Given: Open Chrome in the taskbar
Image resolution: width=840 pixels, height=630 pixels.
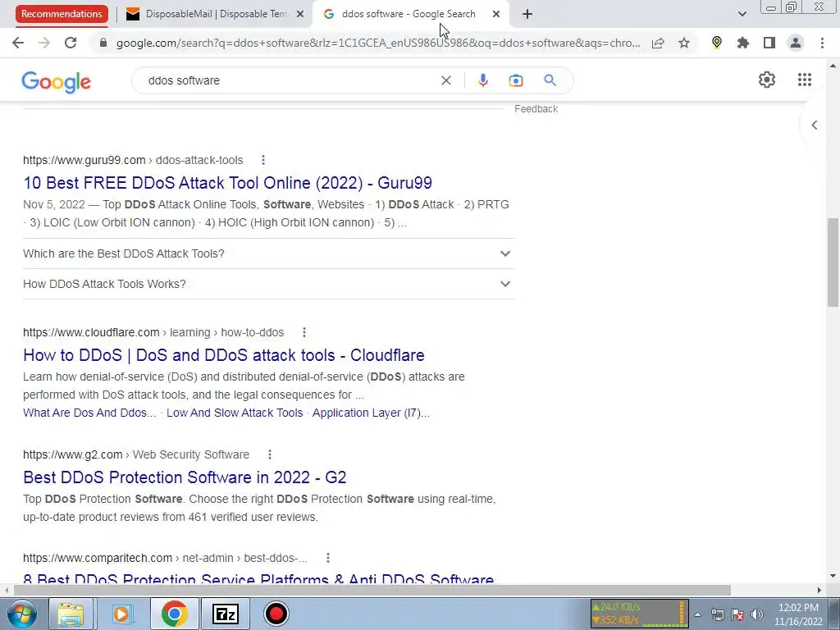Looking at the screenshot, I should coord(174,614).
